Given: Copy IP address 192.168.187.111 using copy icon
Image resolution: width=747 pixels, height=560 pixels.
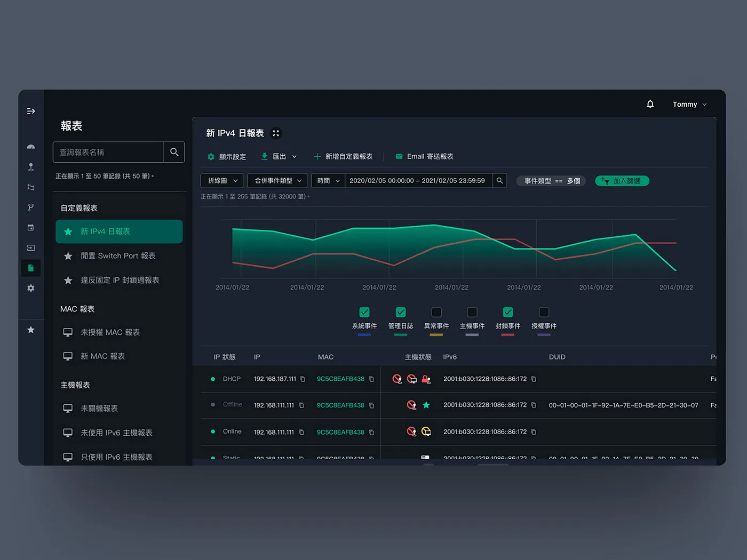Looking at the screenshot, I should [303, 379].
